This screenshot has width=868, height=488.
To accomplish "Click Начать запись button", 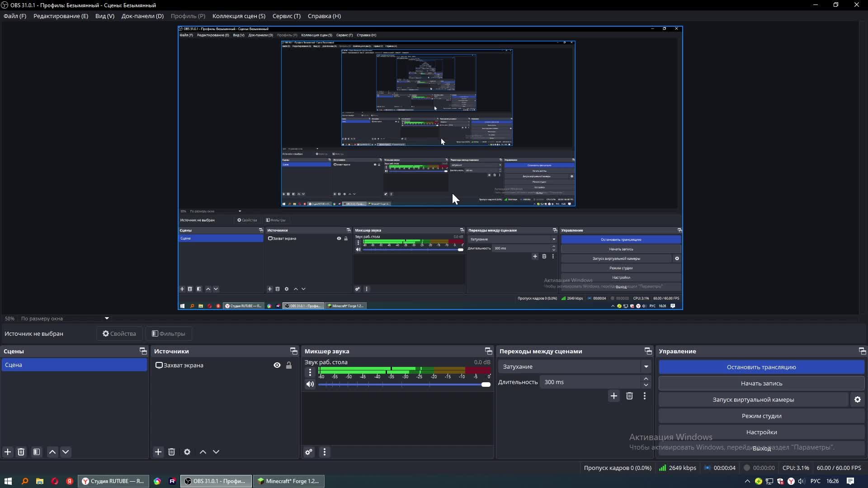I will click(x=761, y=383).
